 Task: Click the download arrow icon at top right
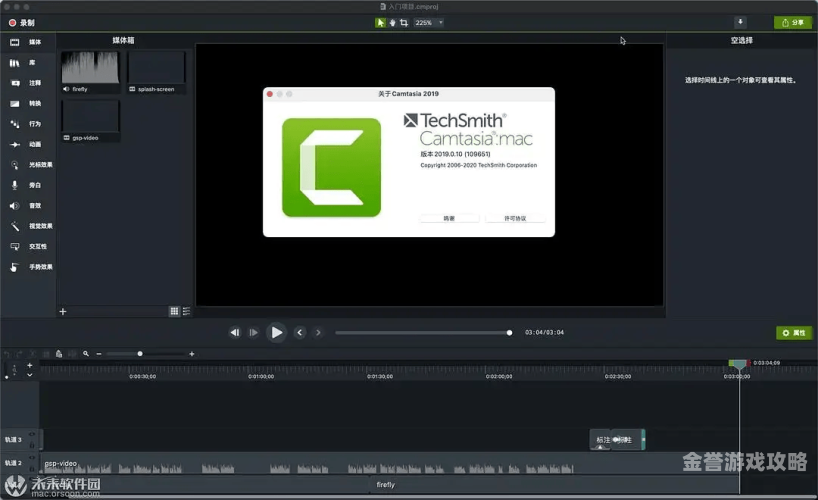tap(740, 22)
